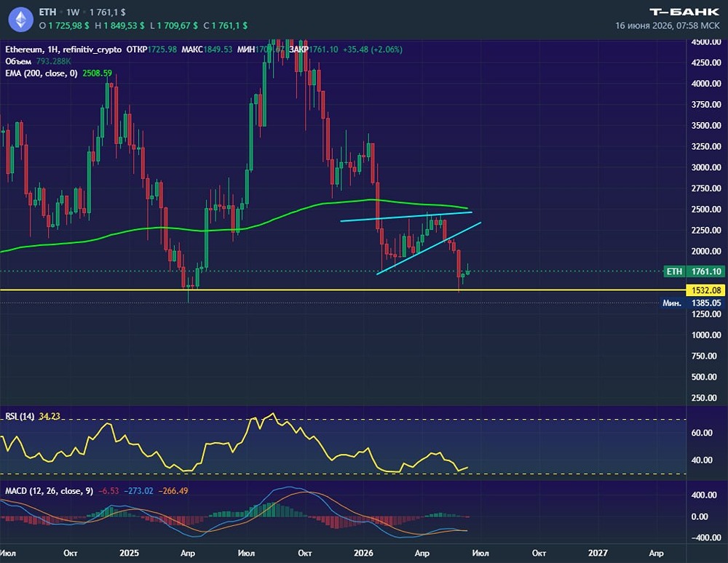This screenshot has width=728, height=563.
Task: Select the upper cyan trend line
Action: tap(406, 216)
